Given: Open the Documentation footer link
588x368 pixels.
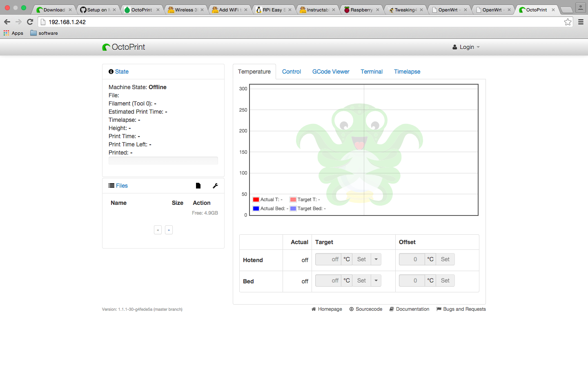Looking at the screenshot, I should click(x=409, y=309).
